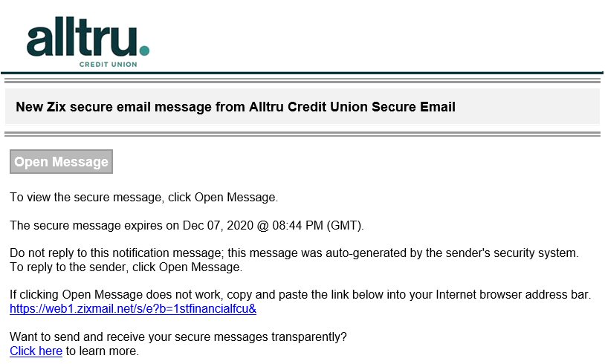Click the gray header banner behind the title
The width and height of the screenshot is (605, 364).
pyautogui.click(x=302, y=106)
